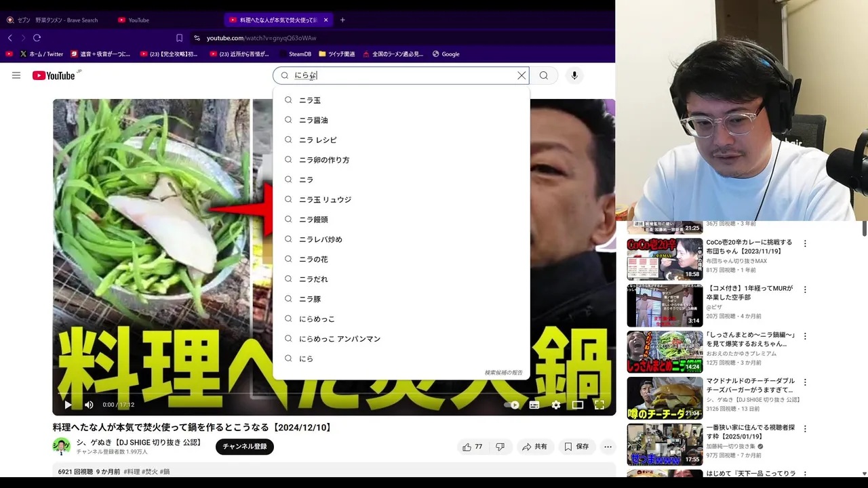The width and height of the screenshot is (868, 488).
Task: Open the ツイッチ関連 bookmarks folder
Action: 337,54
